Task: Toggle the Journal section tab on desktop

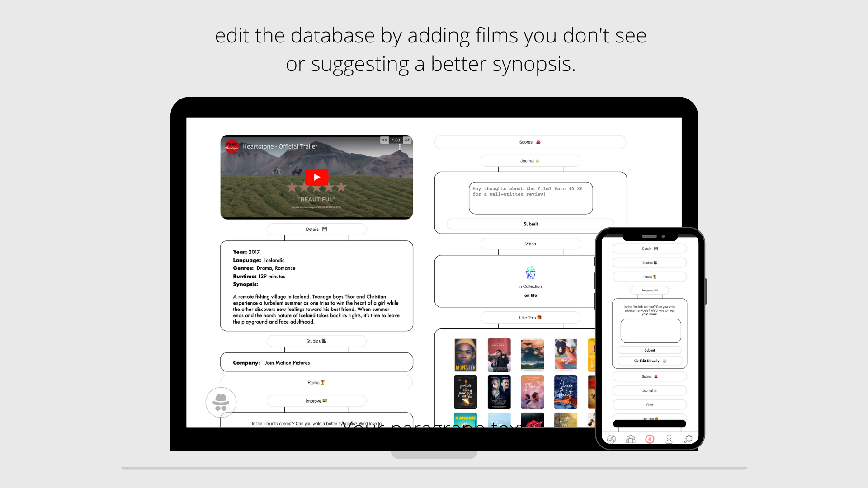Action: (x=530, y=161)
